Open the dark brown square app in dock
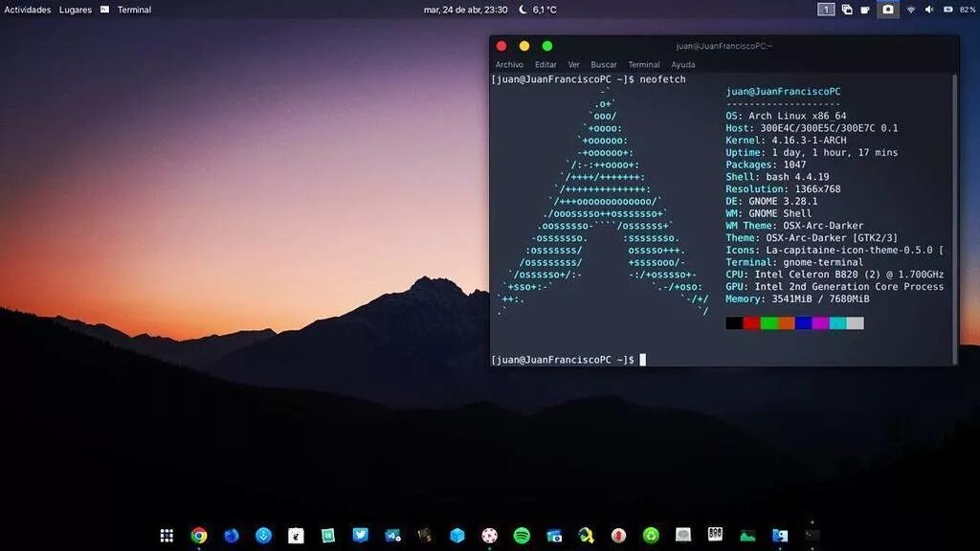The image size is (980, 551). (x=425, y=536)
